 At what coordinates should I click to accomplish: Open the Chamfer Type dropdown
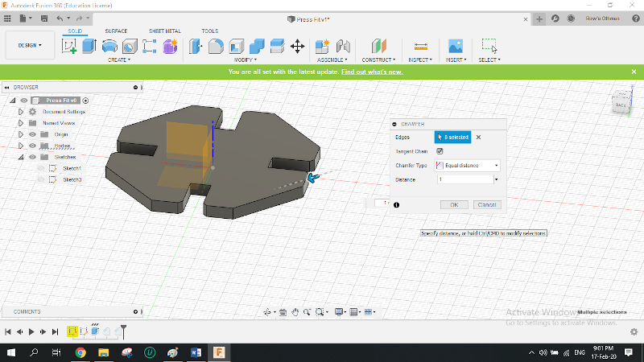[468, 166]
